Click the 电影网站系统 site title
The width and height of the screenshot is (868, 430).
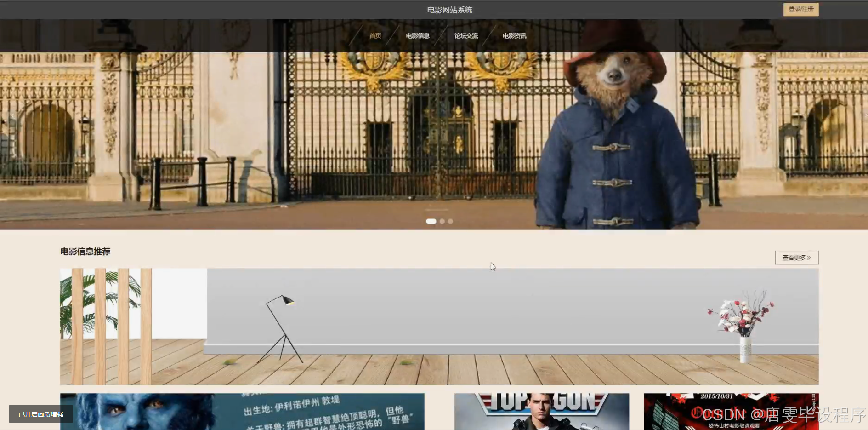coord(450,10)
